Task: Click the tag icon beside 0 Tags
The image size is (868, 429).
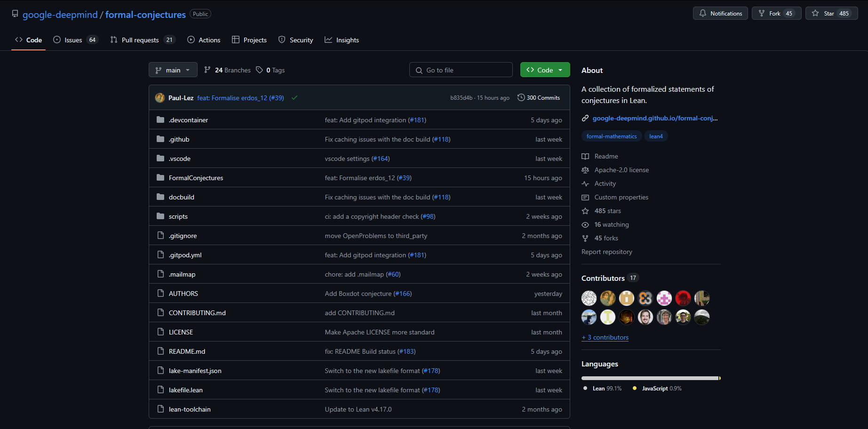Action: [x=259, y=70]
